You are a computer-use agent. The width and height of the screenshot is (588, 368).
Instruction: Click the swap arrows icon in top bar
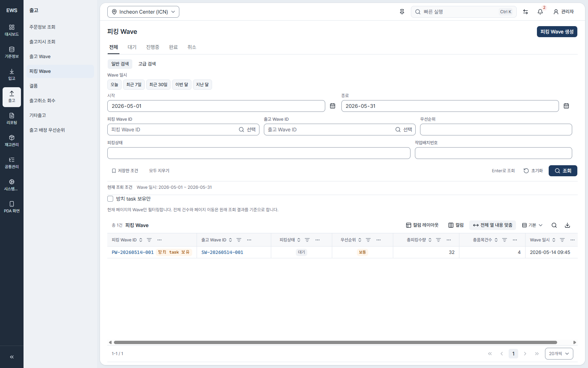point(526,12)
